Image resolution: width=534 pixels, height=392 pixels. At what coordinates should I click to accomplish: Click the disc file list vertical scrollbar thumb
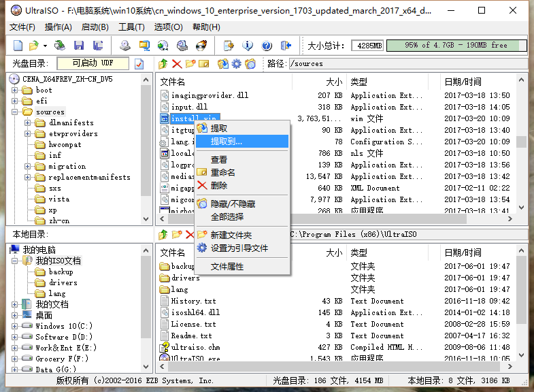pos(521,142)
